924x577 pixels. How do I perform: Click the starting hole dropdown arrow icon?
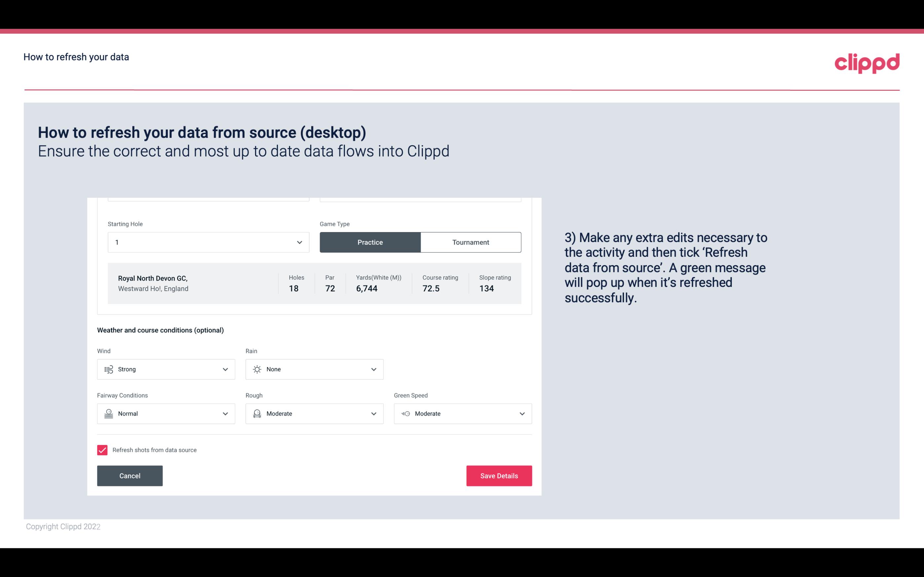click(299, 242)
